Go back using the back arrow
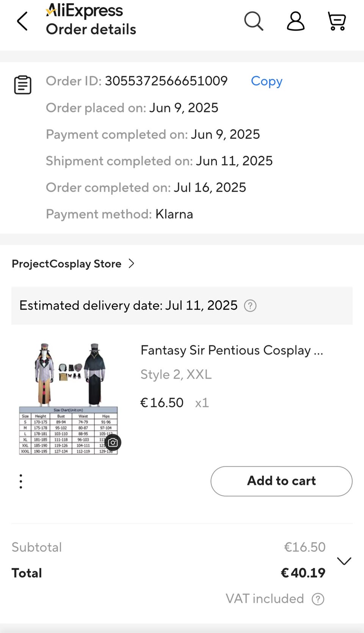The height and width of the screenshot is (633, 364). click(22, 21)
